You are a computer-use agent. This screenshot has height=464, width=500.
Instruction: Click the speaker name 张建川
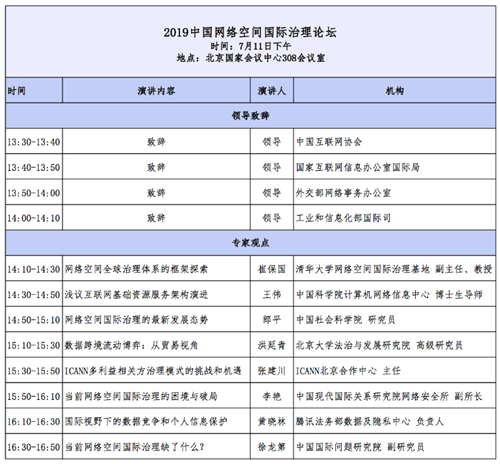click(272, 371)
